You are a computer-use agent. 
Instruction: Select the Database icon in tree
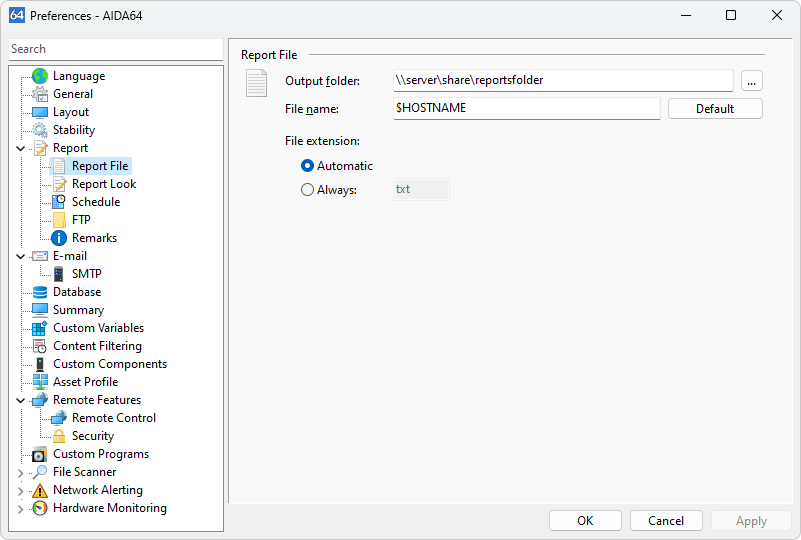tap(40, 292)
